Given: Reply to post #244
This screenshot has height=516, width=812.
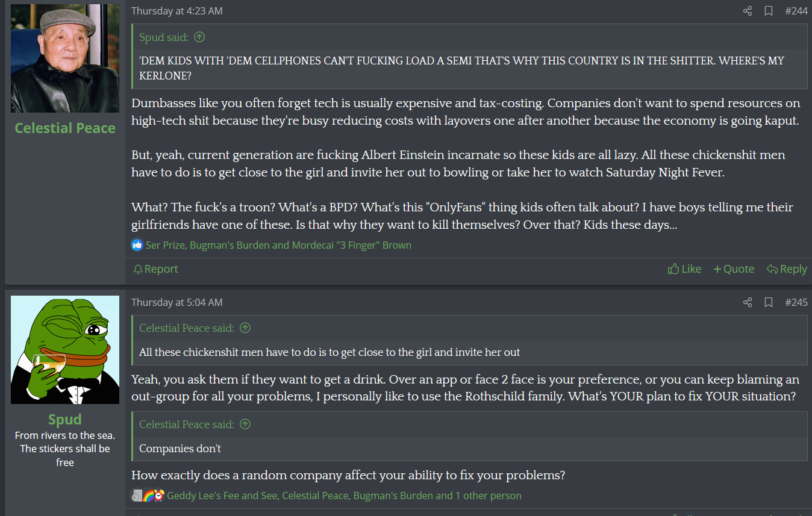Looking at the screenshot, I should pos(787,269).
